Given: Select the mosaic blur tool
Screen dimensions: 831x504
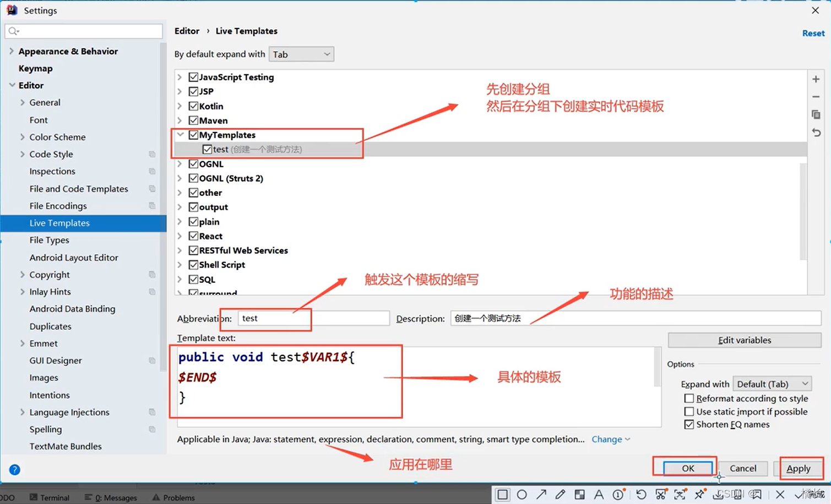Looking at the screenshot, I should click(x=579, y=494).
